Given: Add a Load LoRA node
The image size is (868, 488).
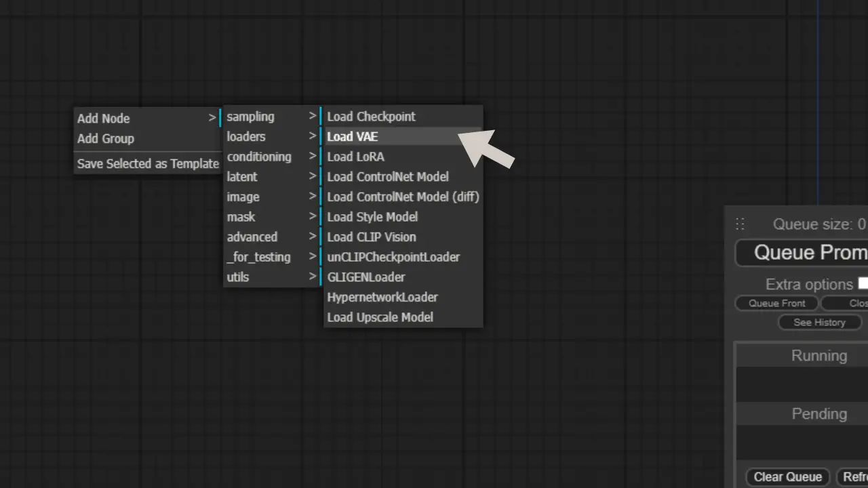Looking at the screenshot, I should click(403, 157).
